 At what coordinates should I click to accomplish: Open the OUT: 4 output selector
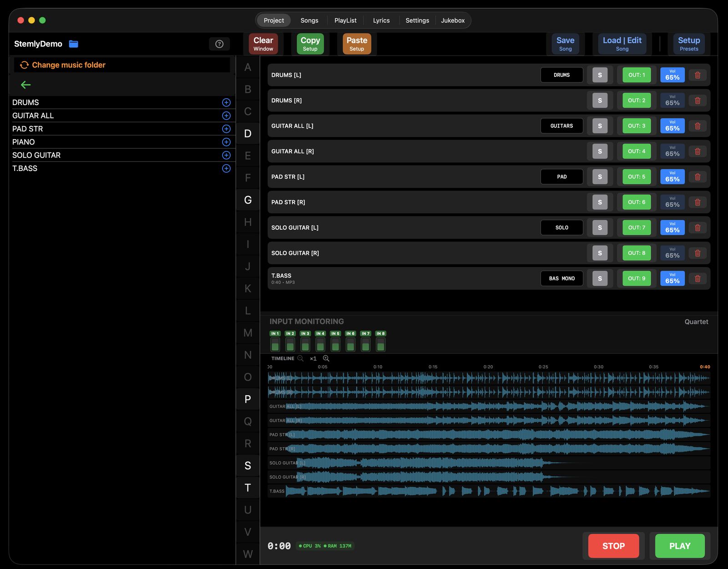(x=637, y=151)
